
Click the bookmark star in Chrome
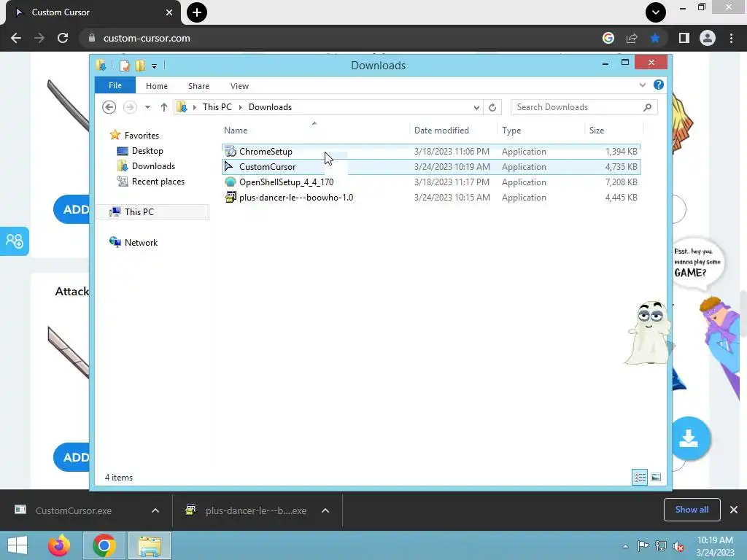tap(655, 38)
